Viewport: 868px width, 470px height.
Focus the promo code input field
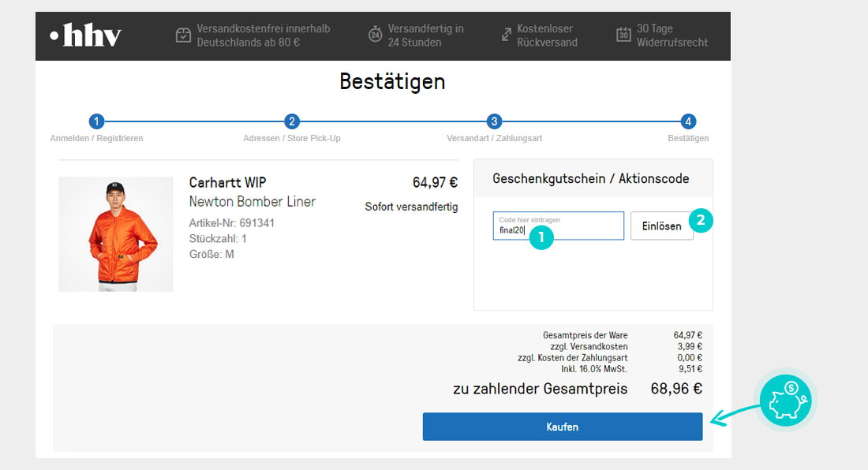point(558,226)
